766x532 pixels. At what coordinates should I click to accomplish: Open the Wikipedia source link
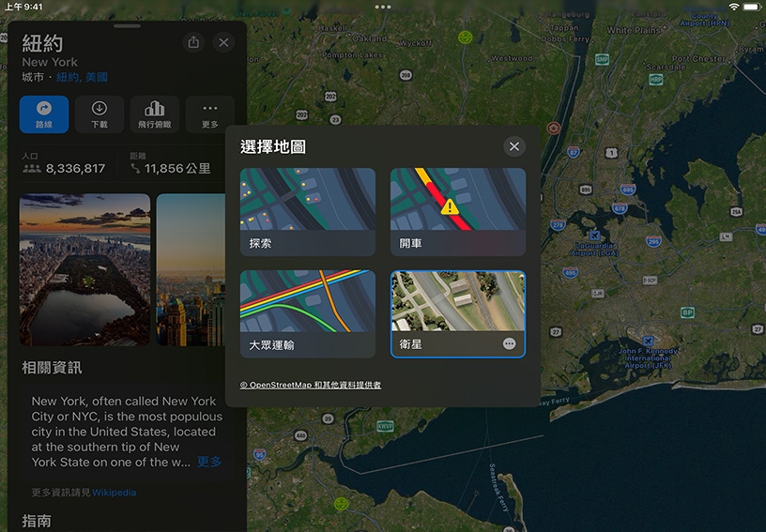pyautogui.click(x=114, y=493)
